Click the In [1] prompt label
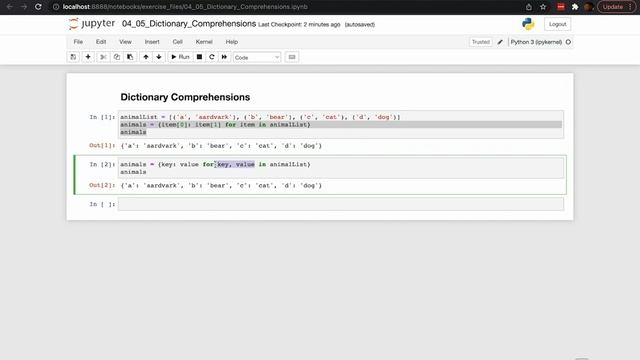 pos(102,117)
